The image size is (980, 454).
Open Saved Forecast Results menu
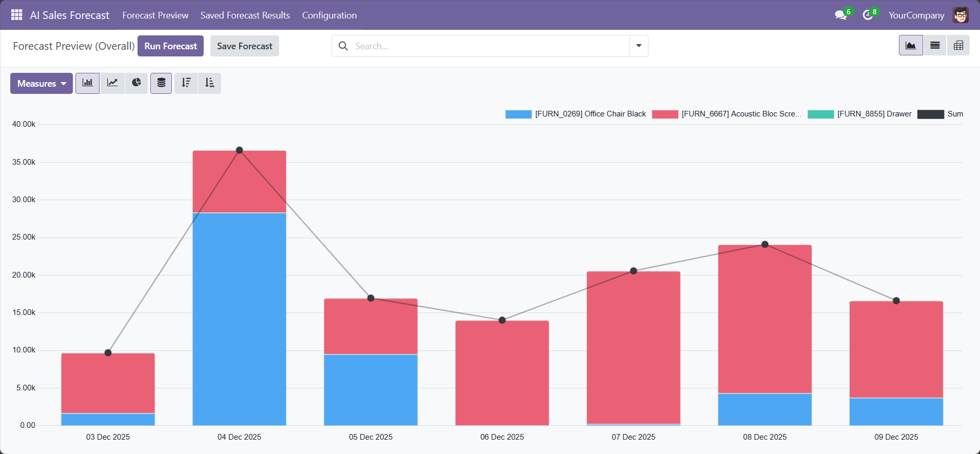245,15
